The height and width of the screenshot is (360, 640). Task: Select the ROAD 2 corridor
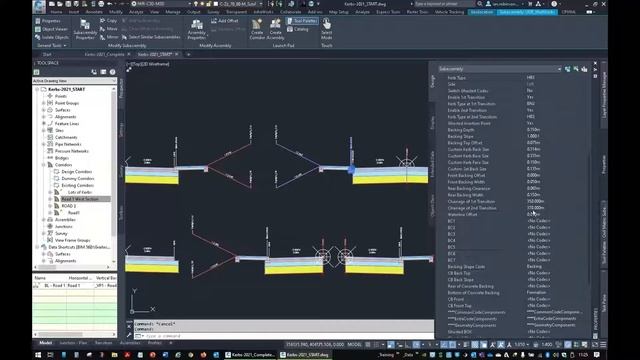pos(68,206)
